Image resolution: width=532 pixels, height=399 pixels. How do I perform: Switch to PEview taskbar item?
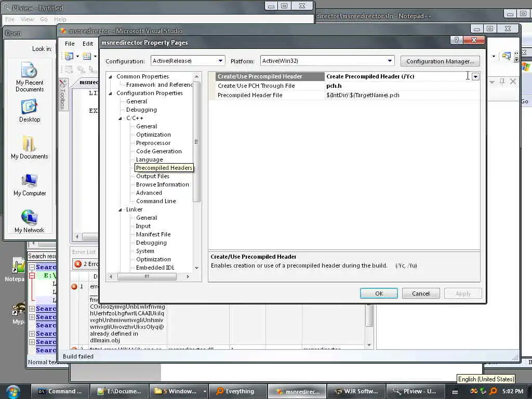coord(416,391)
